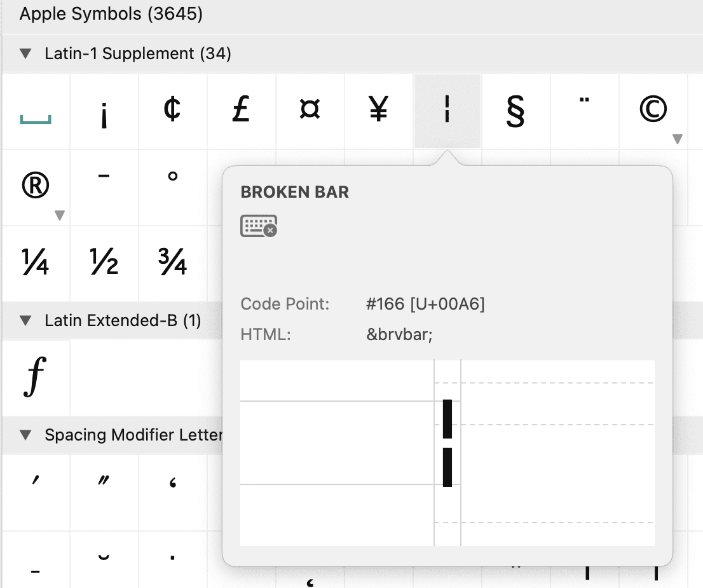703x588 pixels.
Task: Select the yen sign glyph
Action: 379,111
